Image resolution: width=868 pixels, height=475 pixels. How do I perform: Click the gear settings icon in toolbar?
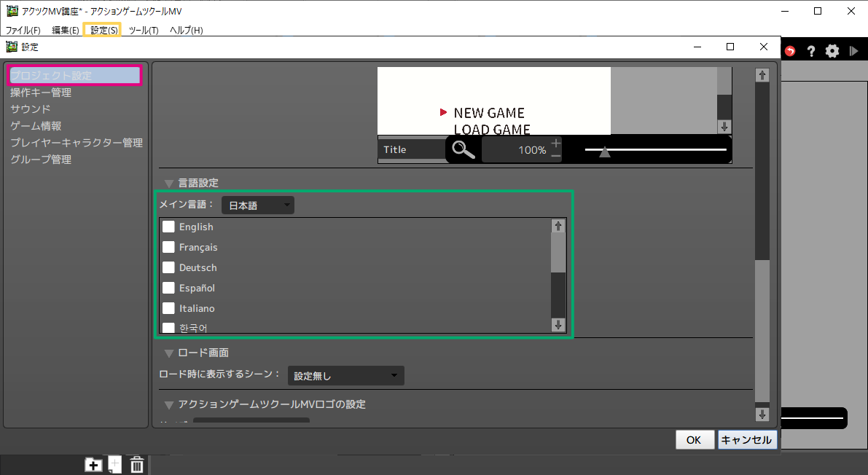click(x=832, y=51)
